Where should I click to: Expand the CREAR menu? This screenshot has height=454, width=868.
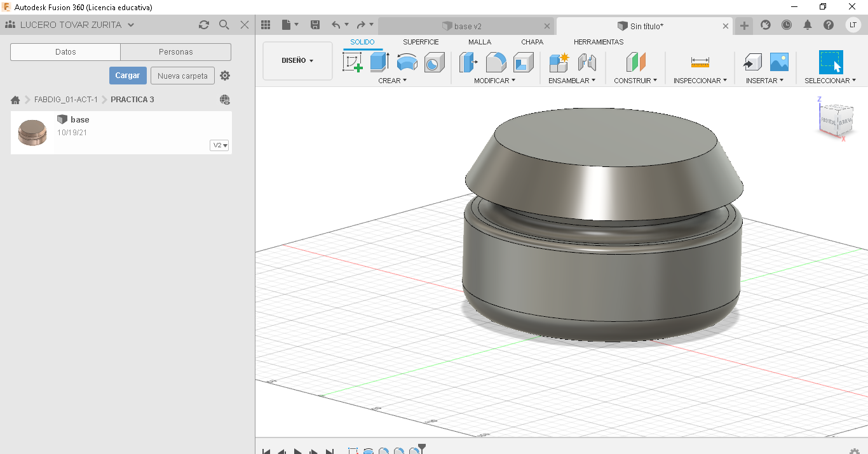click(x=392, y=81)
